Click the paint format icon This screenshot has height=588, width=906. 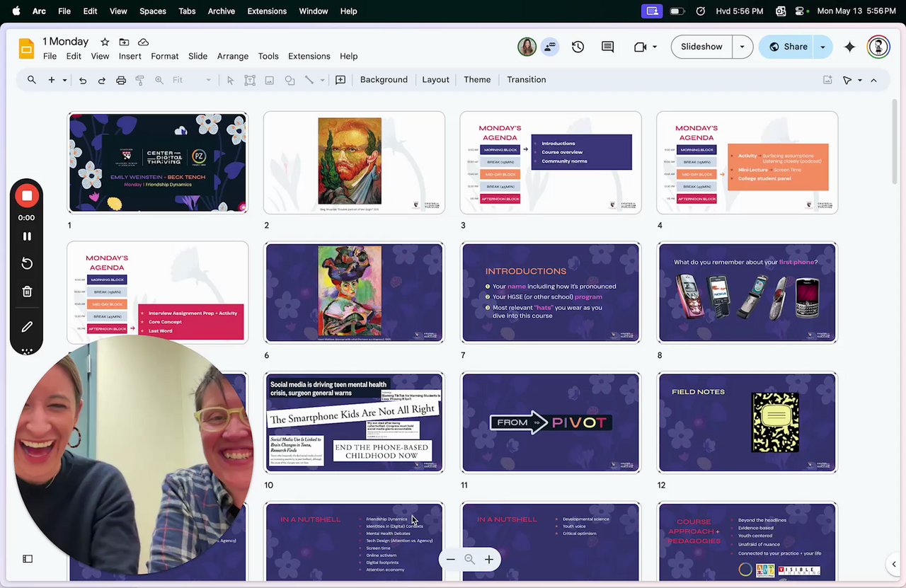[139, 80]
